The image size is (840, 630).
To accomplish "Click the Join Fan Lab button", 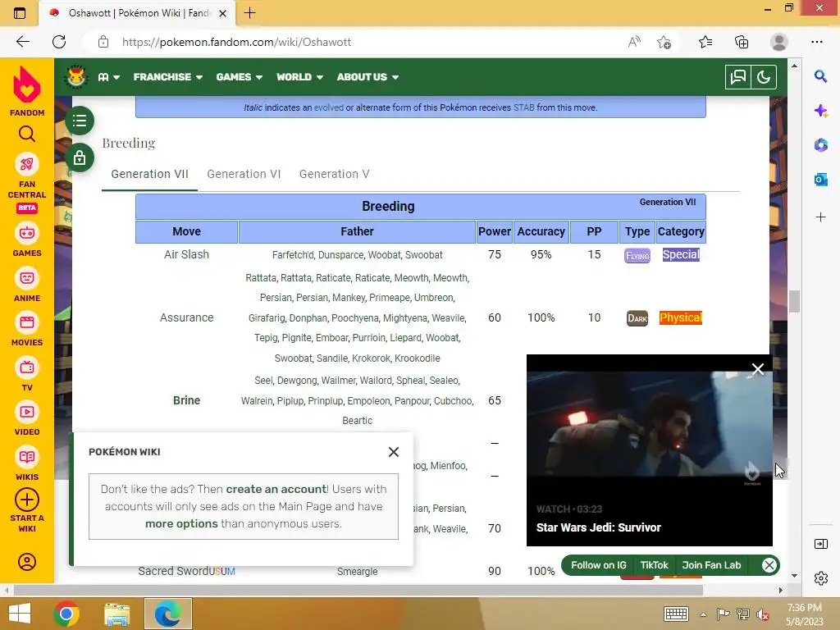I will tap(711, 565).
